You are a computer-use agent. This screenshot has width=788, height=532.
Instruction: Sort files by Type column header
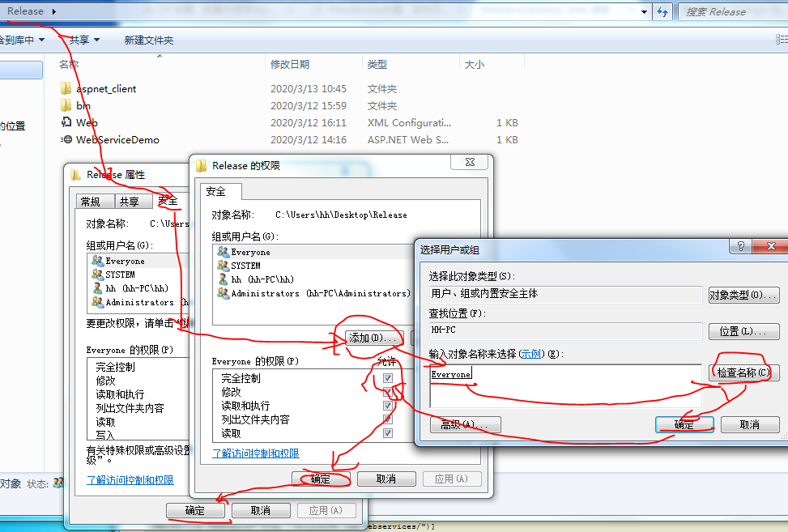tap(377, 64)
